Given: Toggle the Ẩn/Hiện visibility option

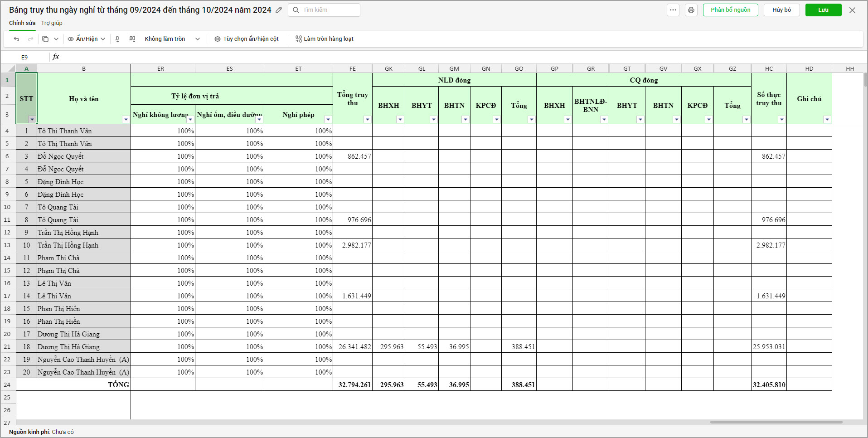Looking at the screenshot, I should (x=86, y=39).
